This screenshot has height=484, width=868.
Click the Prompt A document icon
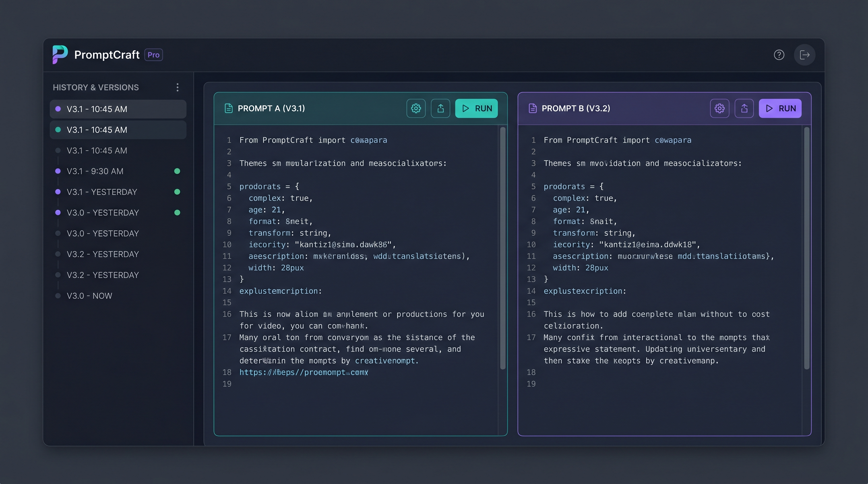click(228, 108)
